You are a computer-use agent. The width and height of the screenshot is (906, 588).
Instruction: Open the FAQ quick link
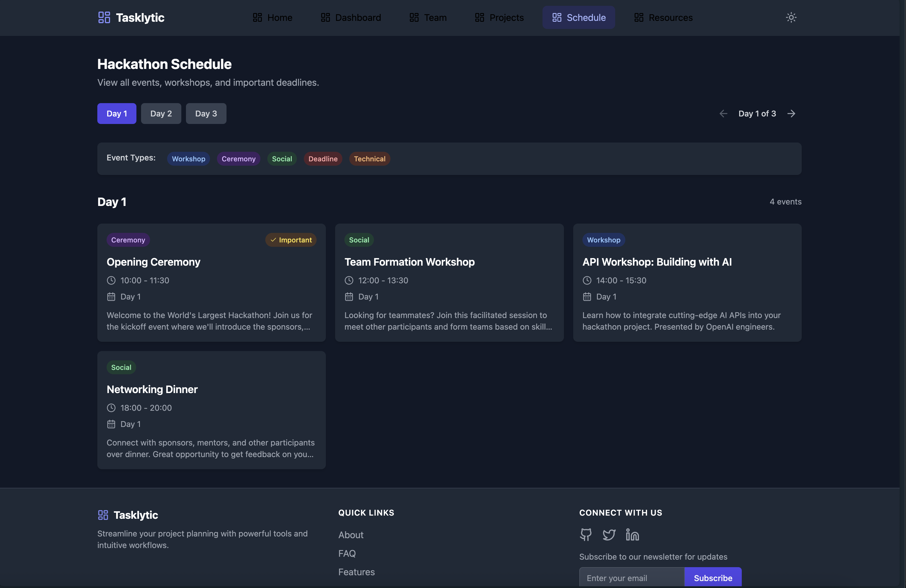347,553
